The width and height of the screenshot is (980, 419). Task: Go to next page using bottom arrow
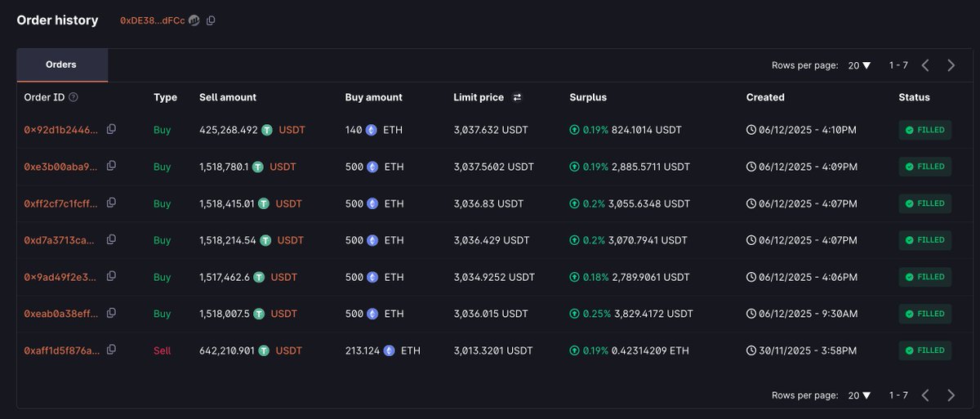click(x=951, y=395)
